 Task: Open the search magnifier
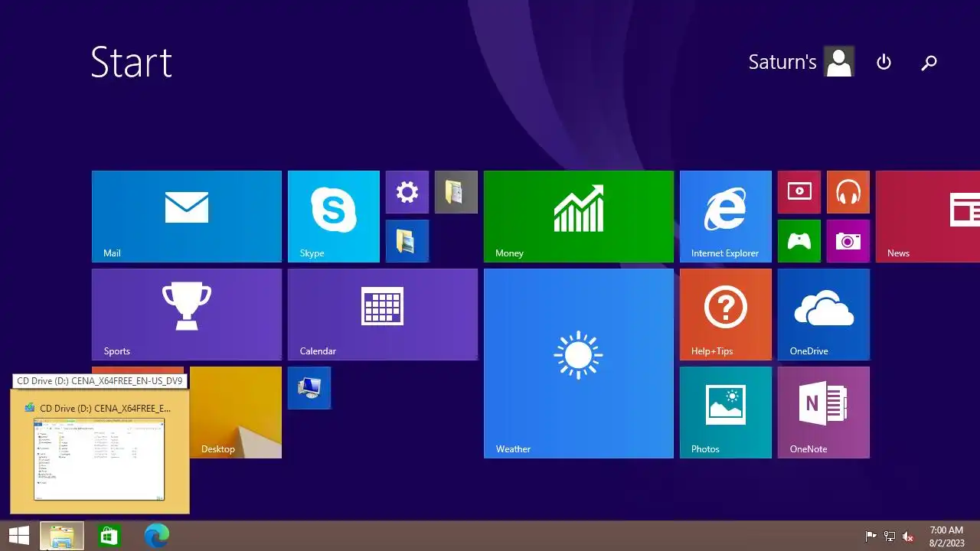tap(929, 62)
